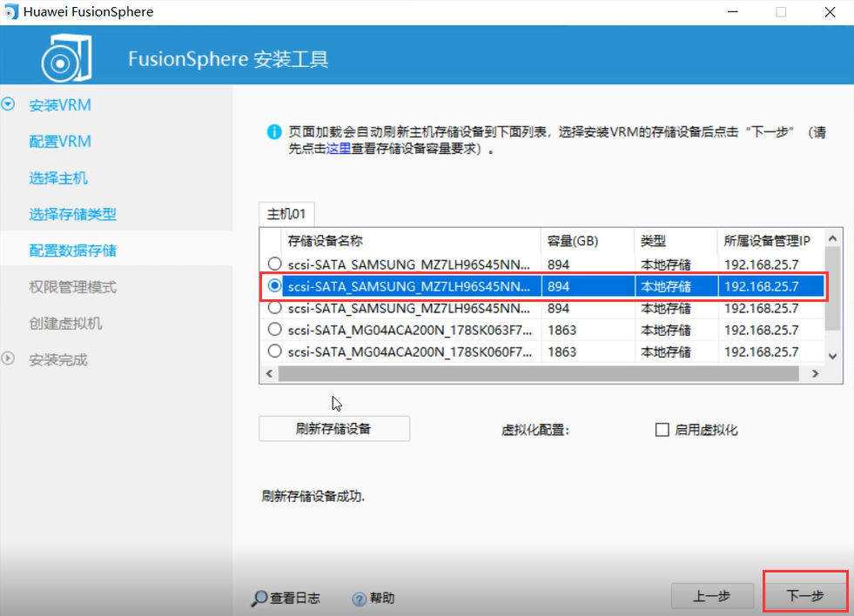Sort by 容量(GB) column header

[x=588, y=240]
